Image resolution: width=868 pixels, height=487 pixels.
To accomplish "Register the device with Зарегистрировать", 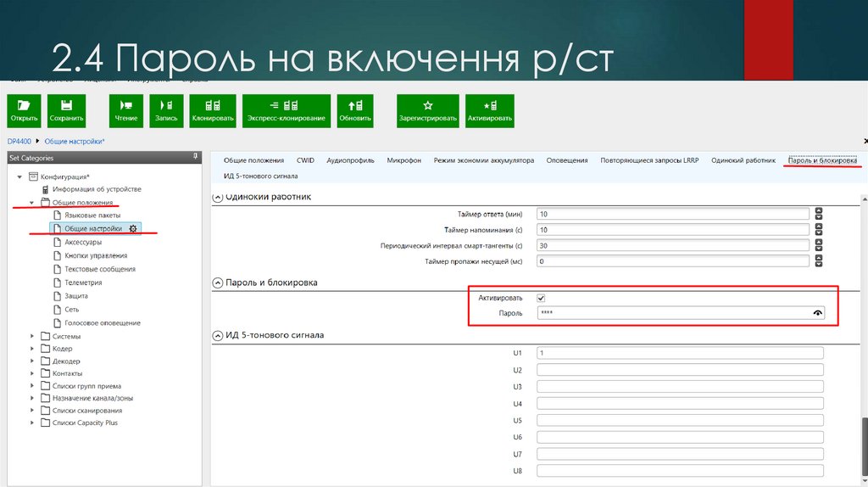I will tap(428, 111).
